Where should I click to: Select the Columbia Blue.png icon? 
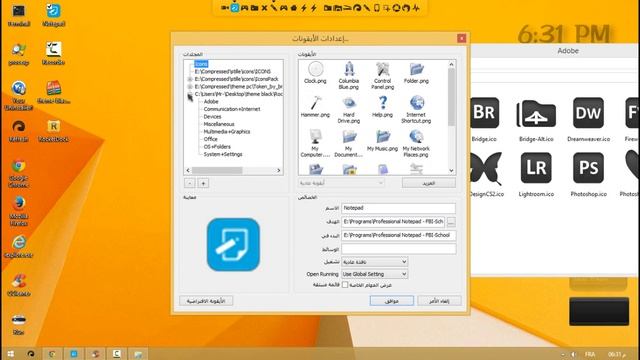[x=349, y=75]
